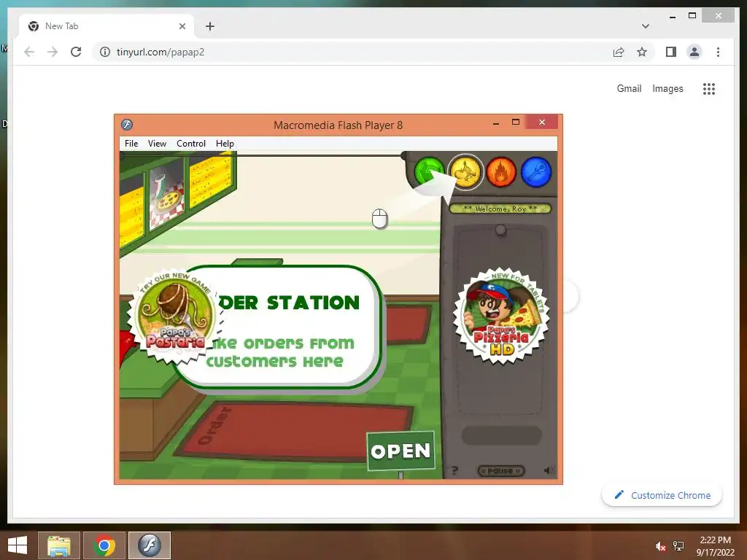Open File Explorer from the taskbar
Viewport: 747px width, 560px height.
[58, 545]
